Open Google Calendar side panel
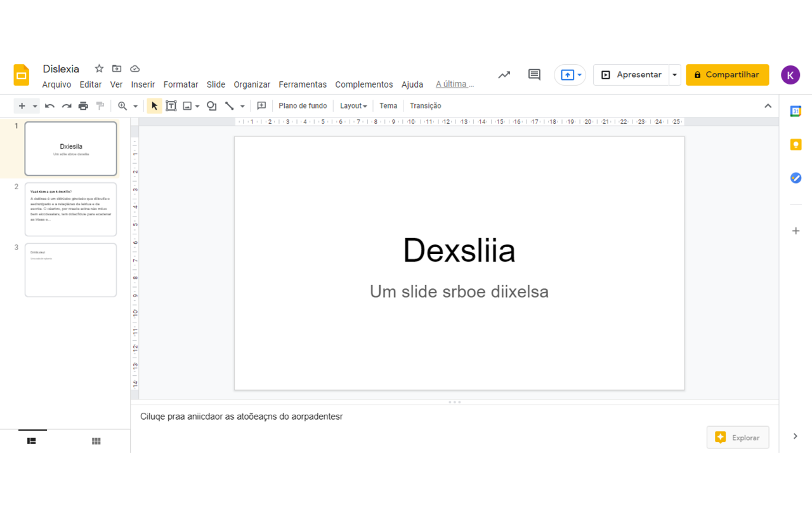This screenshot has height=508, width=812. [796, 111]
